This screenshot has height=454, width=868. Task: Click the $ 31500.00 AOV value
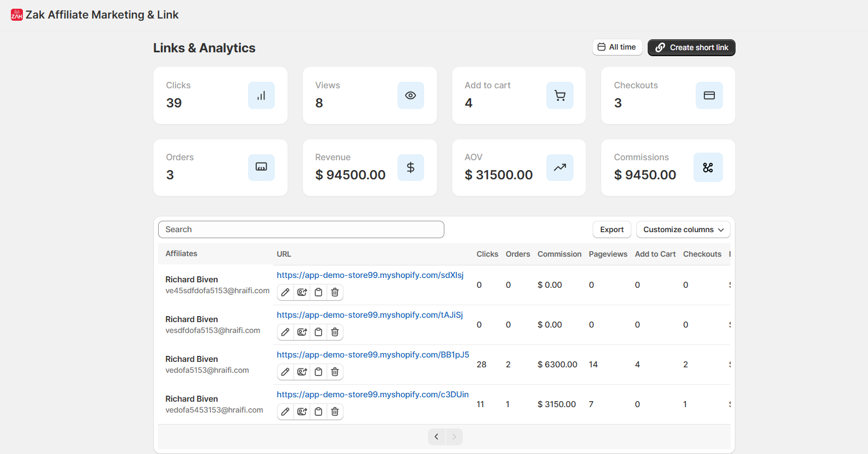[x=499, y=175]
